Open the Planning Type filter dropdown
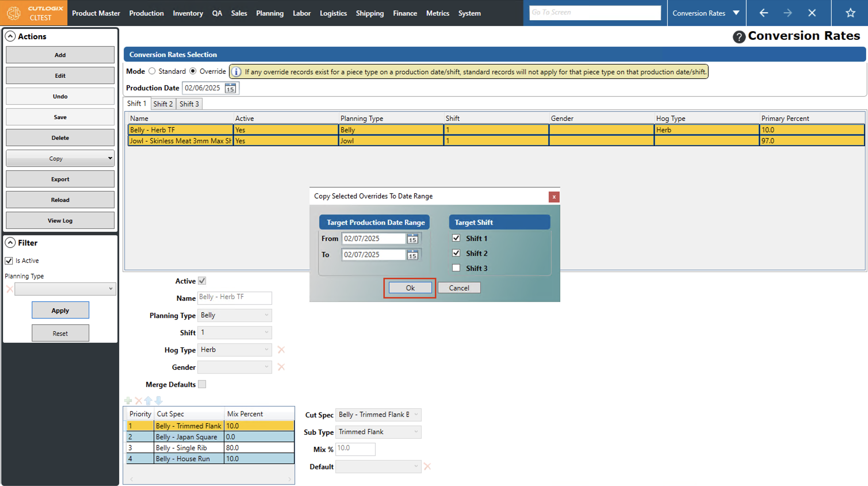 [65, 289]
